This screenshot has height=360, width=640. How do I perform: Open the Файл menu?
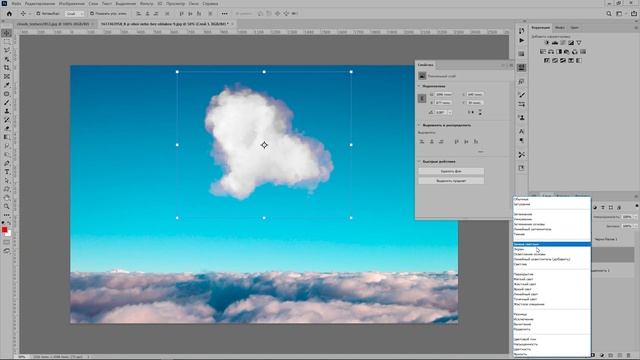pyautogui.click(x=16, y=4)
